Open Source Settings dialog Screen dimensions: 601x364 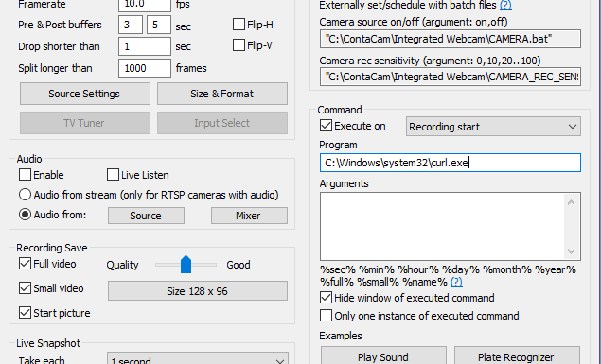click(x=84, y=94)
